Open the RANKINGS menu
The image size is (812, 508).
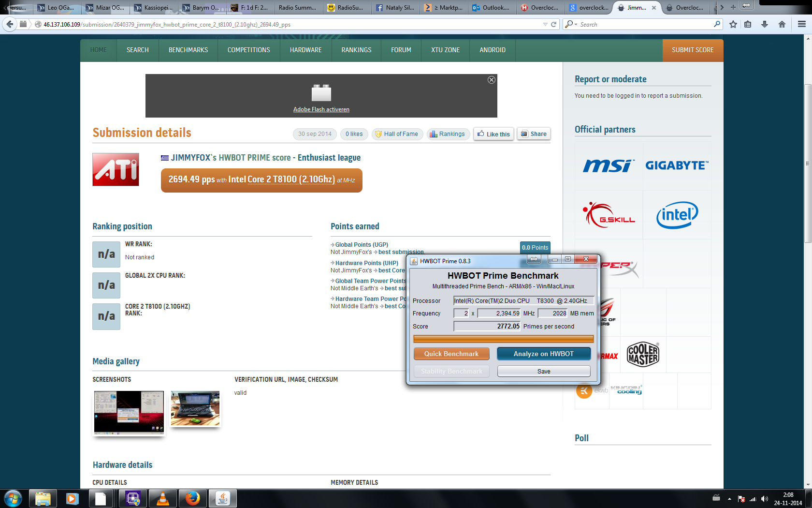point(357,50)
